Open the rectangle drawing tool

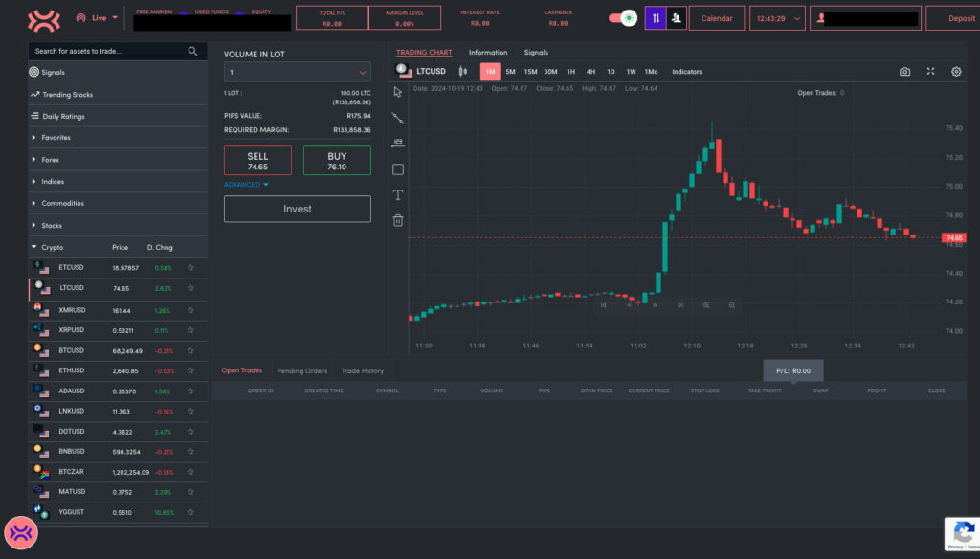tap(397, 168)
